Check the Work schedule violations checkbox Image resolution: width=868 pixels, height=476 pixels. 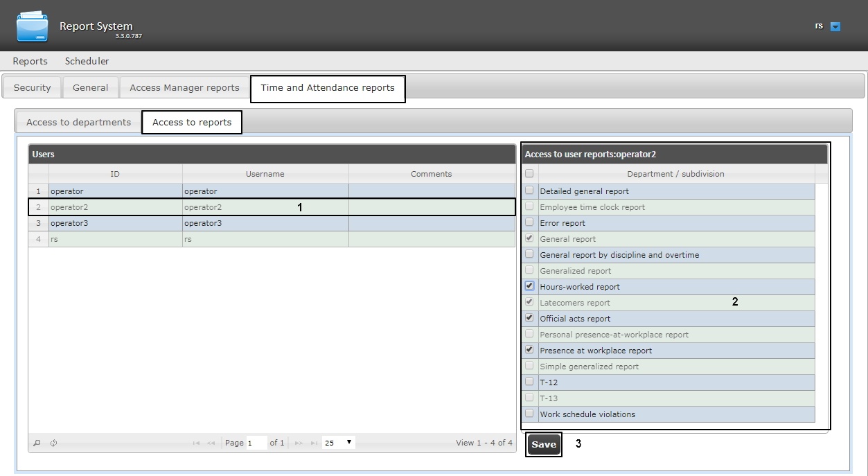coord(530,414)
